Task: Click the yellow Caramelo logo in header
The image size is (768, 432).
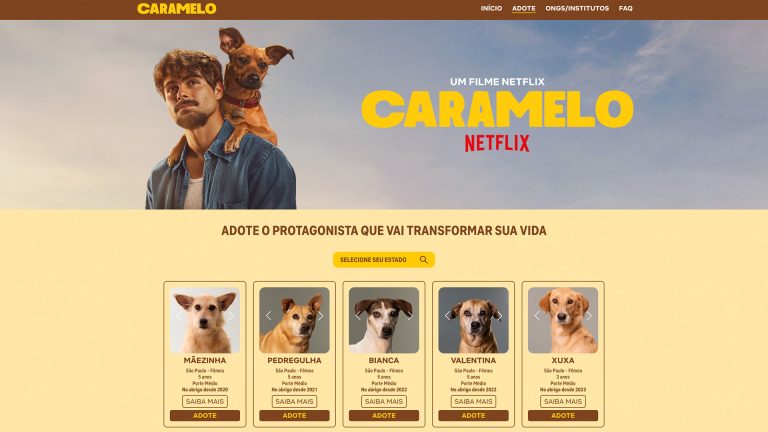Action: [x=177, y=9]
